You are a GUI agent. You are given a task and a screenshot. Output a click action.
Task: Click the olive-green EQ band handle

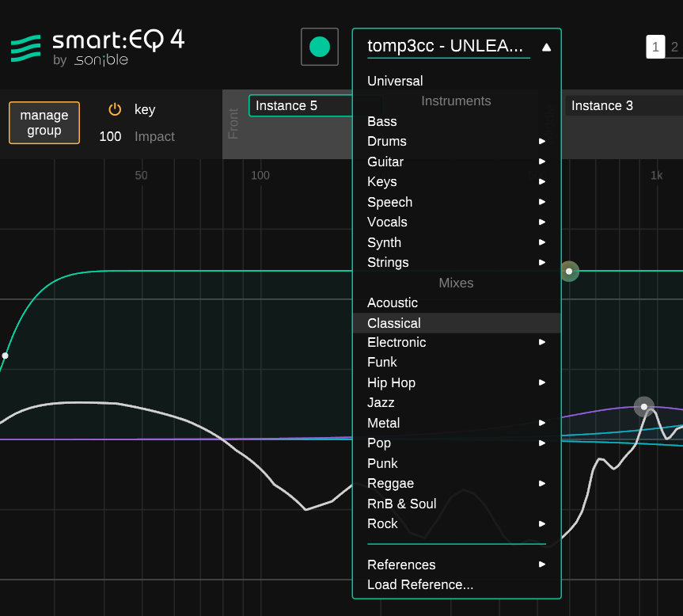coord(569,272)
